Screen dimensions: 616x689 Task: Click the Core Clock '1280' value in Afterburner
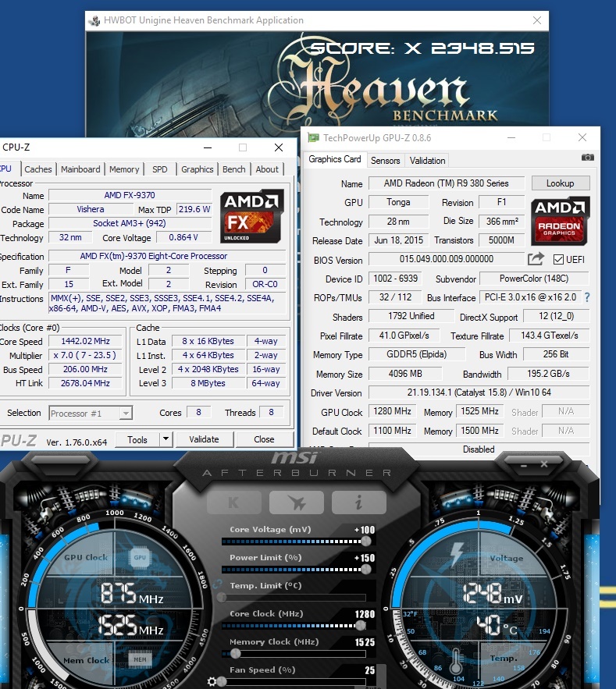[365, 614]
